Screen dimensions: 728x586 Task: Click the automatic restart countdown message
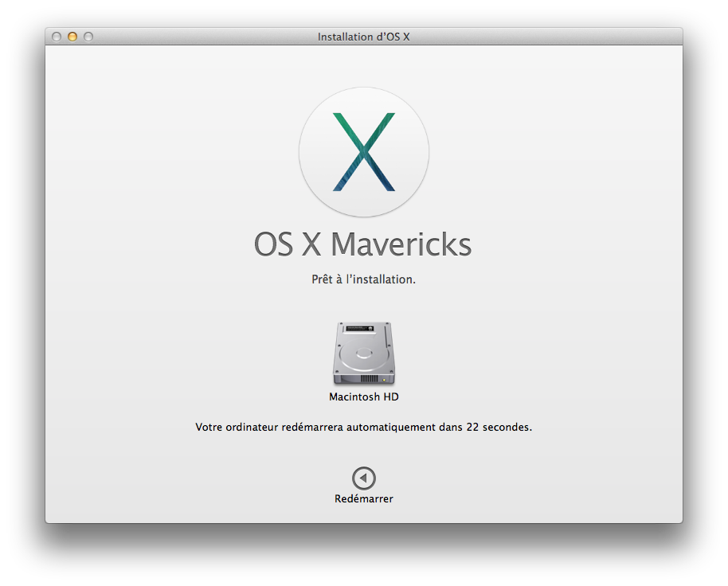coord(363,427)
